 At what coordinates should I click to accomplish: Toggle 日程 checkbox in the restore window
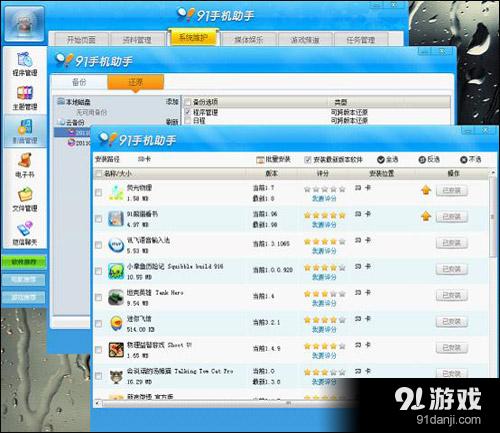pyautogui.click(x=188, y=120)
